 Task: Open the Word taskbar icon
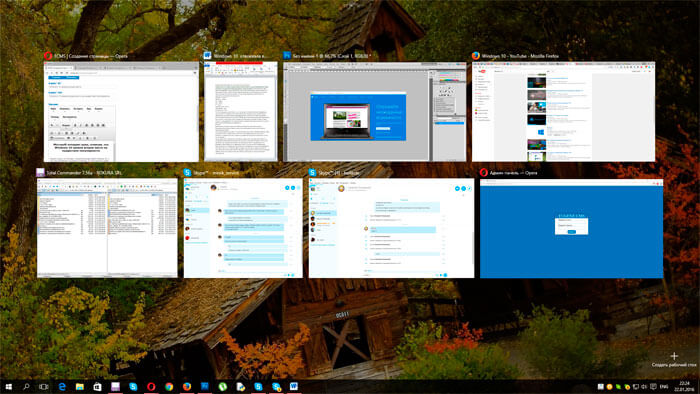(294, 387)
